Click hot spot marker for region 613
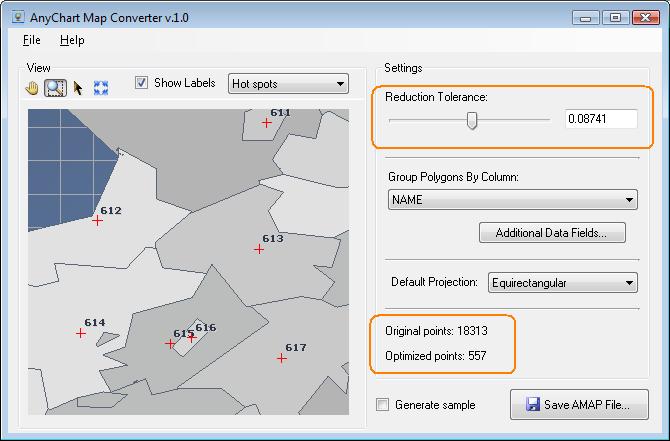The width and height of the screenshot is (670, 441). point(259,248)
